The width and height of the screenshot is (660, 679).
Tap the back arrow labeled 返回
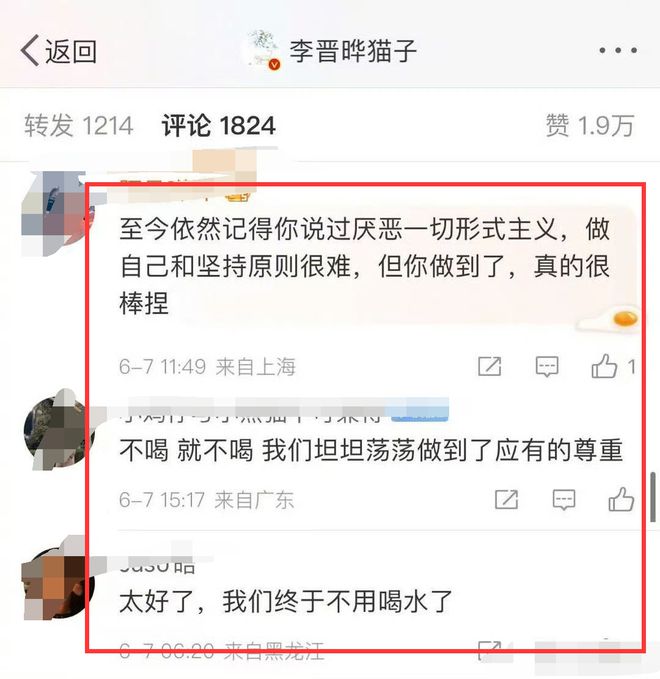pyautogui.click(x=58, y=51)
